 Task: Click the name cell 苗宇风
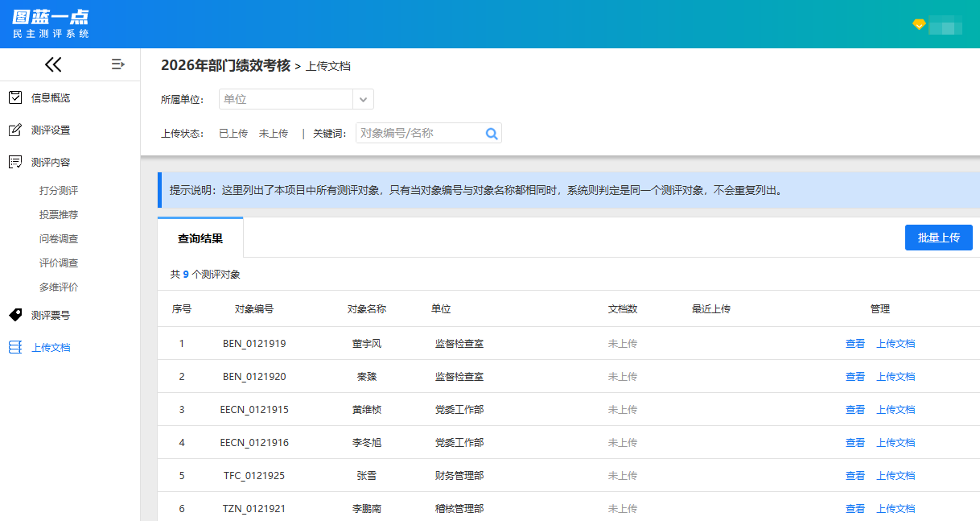coord(367,344)
